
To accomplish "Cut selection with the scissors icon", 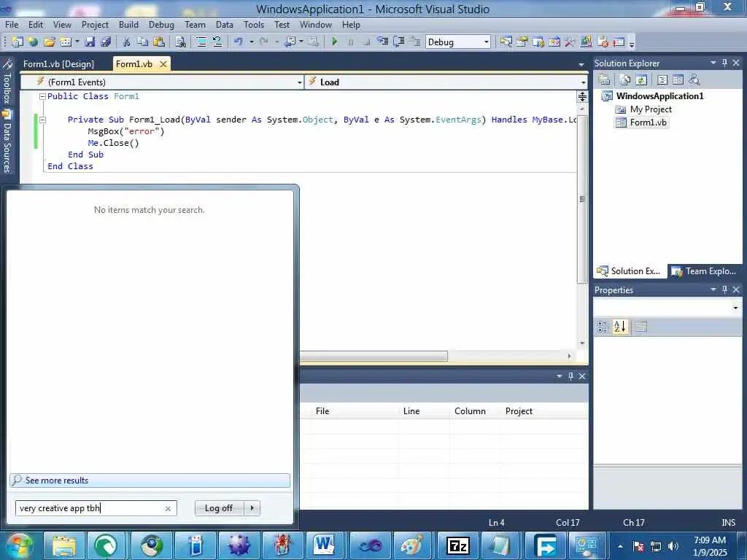I will point(127,42).
